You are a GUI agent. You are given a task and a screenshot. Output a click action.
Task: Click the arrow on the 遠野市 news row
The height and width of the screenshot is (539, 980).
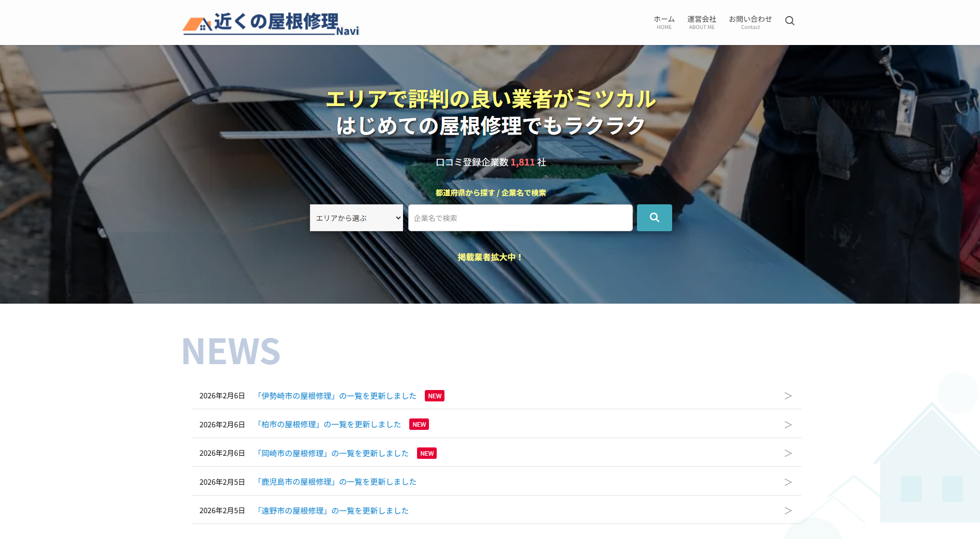pyautogui.click(x=788, y=510)
